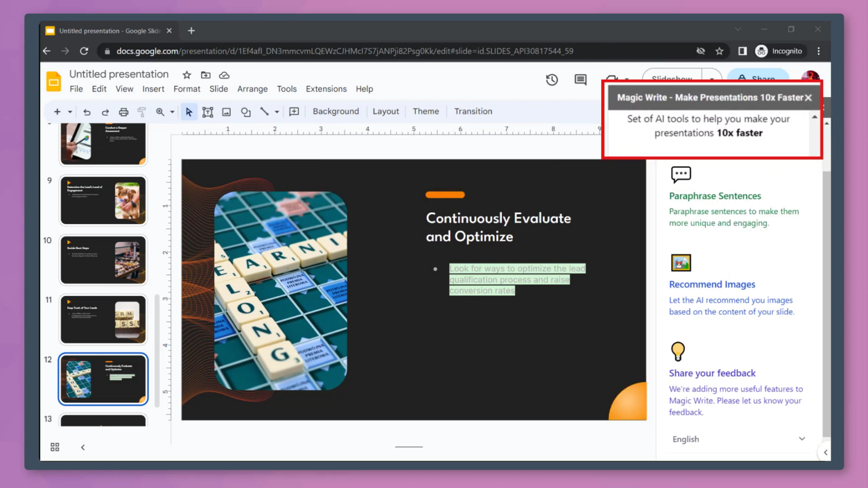Select the text box tool

click(207, 111)
